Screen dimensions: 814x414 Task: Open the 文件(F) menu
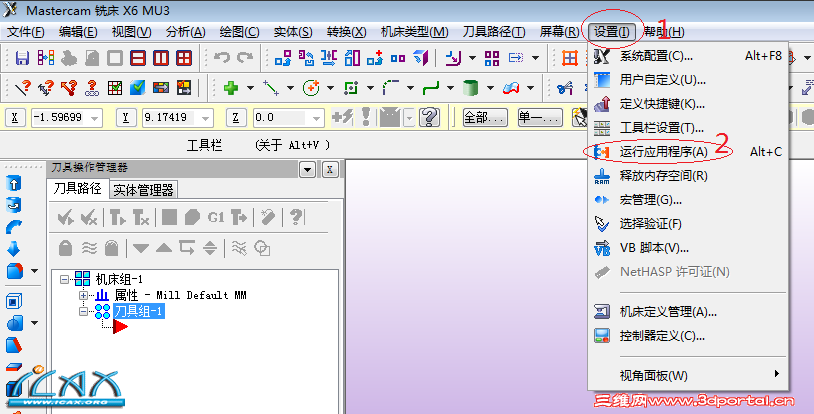[25, 32]
